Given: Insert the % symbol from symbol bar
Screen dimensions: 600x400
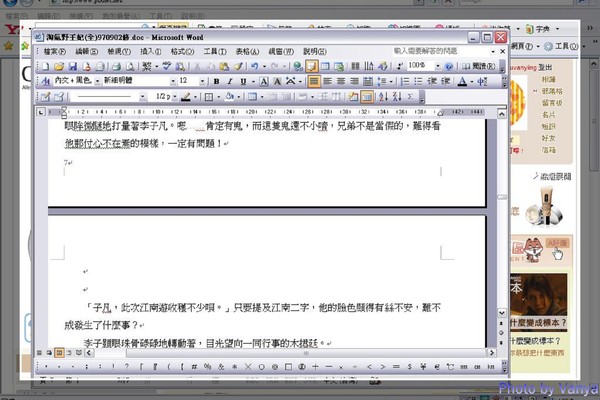Looking at the screenshot, I should point(207,367).
